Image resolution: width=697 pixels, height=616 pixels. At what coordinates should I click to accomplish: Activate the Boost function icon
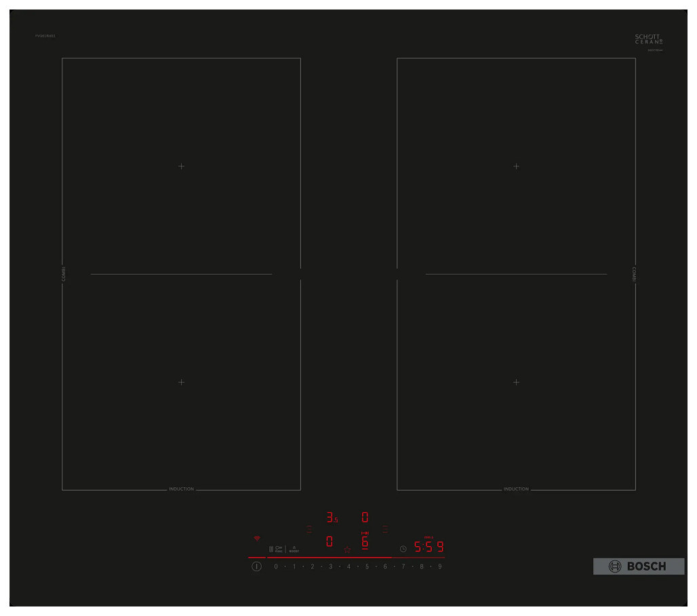pyautogui.click(x=294, y=549)
